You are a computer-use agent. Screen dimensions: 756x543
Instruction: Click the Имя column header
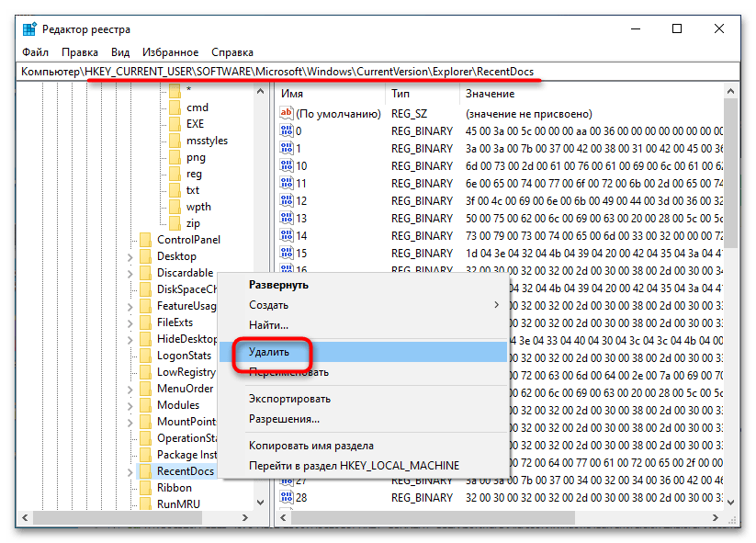point(330,94)
